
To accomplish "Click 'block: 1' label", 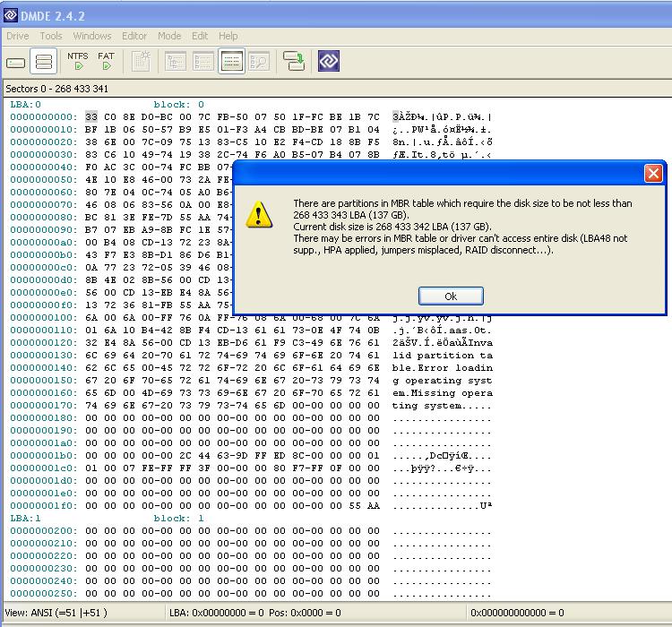I will click(x=178, y=518).
